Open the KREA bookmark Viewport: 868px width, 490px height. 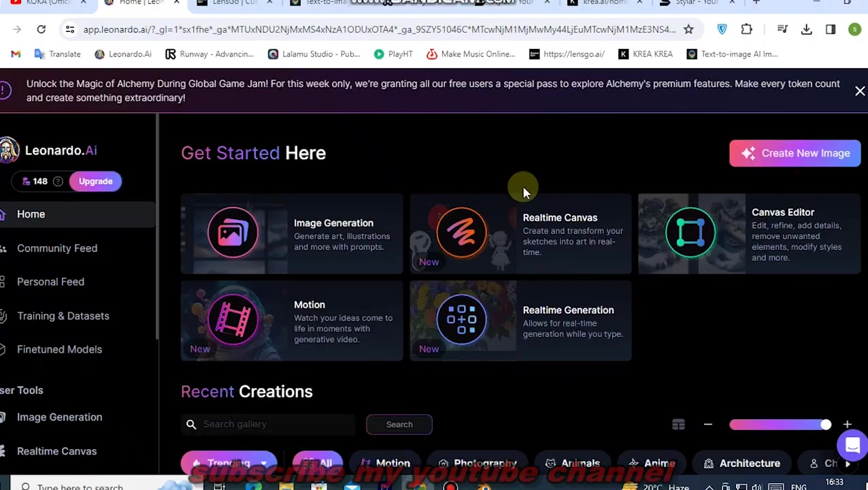pyautogui.click(x=646, y=54)
